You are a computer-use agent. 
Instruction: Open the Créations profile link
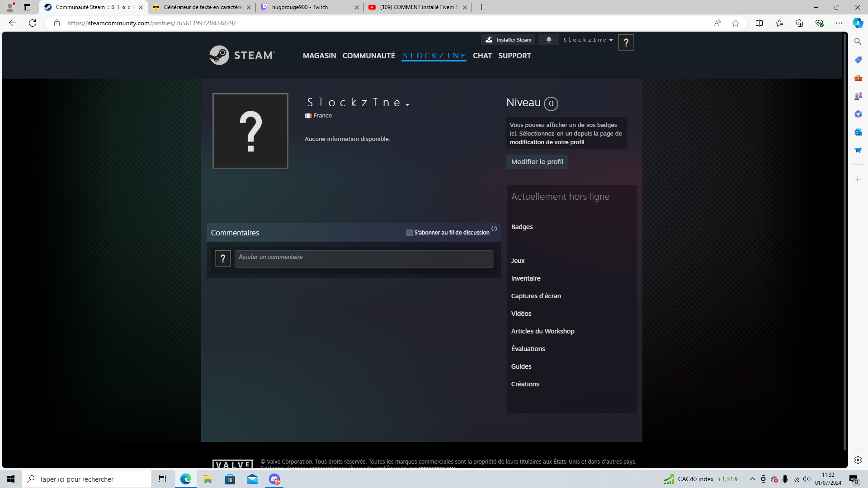(x=525, y=384)
